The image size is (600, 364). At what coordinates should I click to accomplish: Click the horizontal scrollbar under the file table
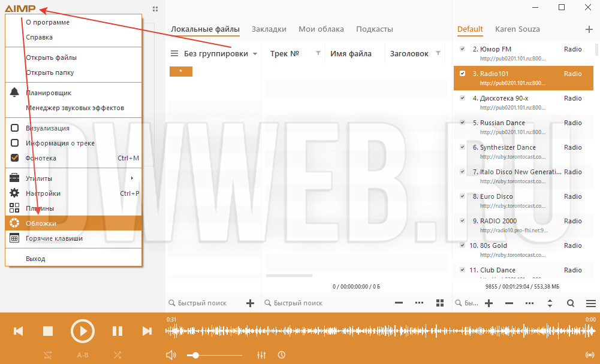[x=289, y=275]
